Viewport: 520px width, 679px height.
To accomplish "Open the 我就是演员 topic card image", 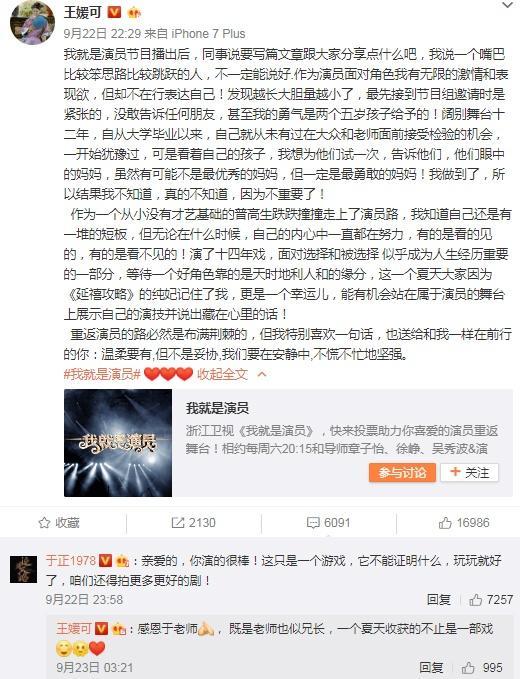I will (118, 443).
